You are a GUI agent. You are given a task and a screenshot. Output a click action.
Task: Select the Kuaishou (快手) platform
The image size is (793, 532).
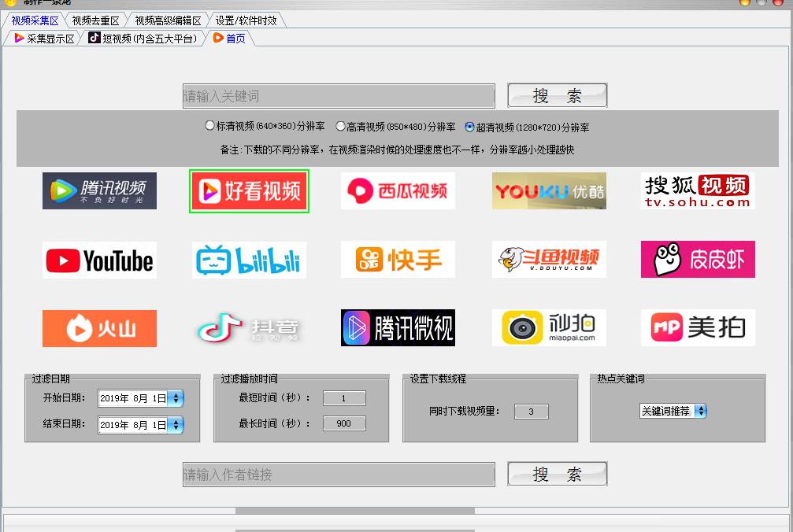point(398,260)
